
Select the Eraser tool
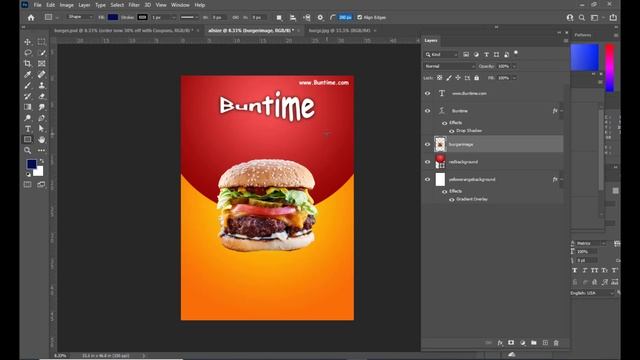click(41, 96)
